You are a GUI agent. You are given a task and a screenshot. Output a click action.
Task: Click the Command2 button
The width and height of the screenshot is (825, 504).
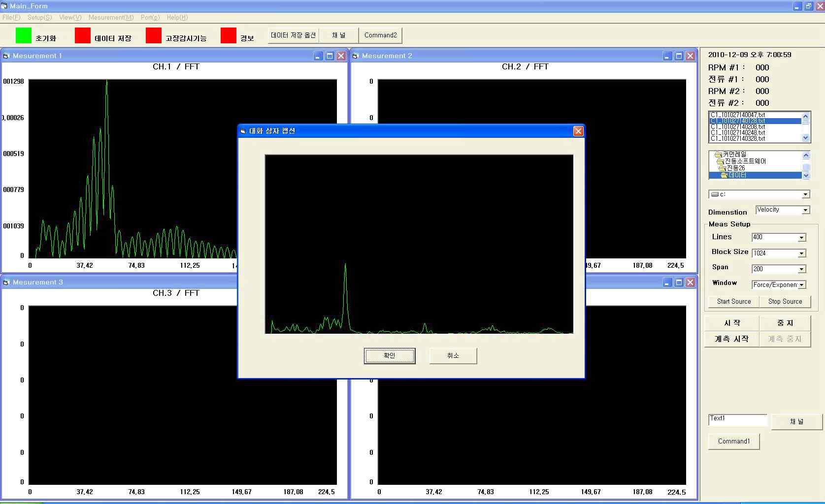(x=381, y=35)
